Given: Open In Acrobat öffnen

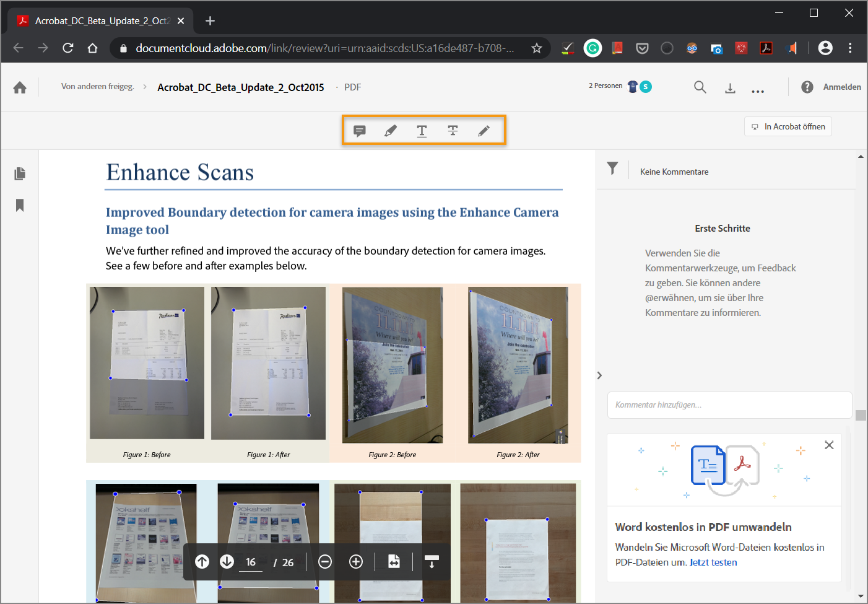Looking at the screenshot, I should click(x=788, y=126).
